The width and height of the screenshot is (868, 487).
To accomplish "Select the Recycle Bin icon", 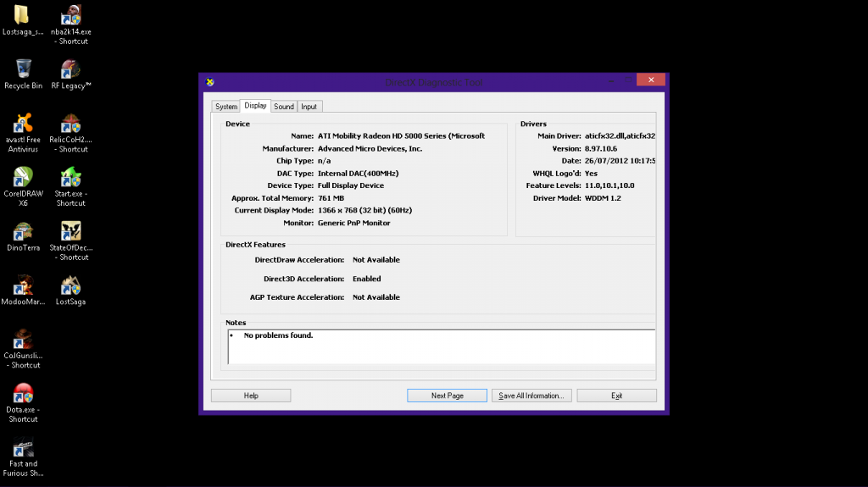I will (23, 69).
